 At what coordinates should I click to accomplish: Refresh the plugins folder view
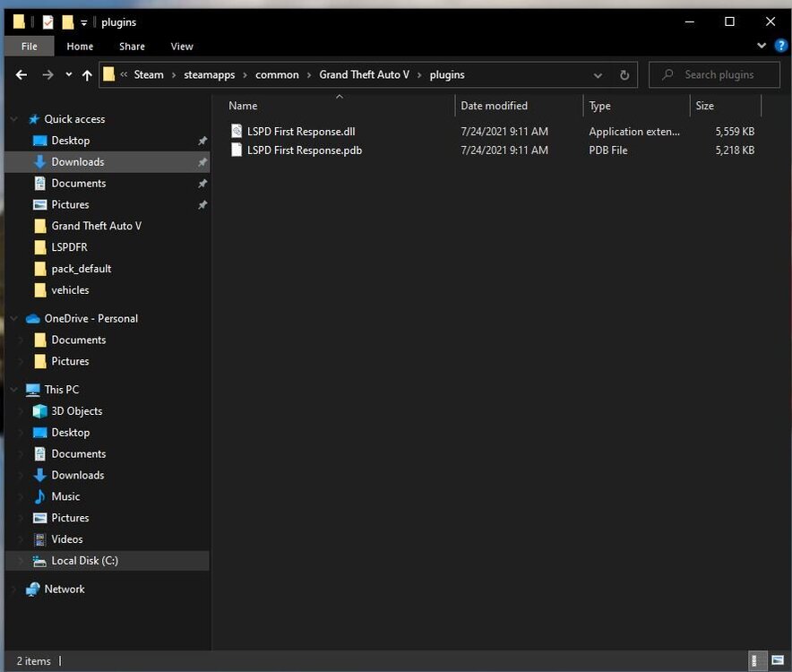(x=624, y=75)
